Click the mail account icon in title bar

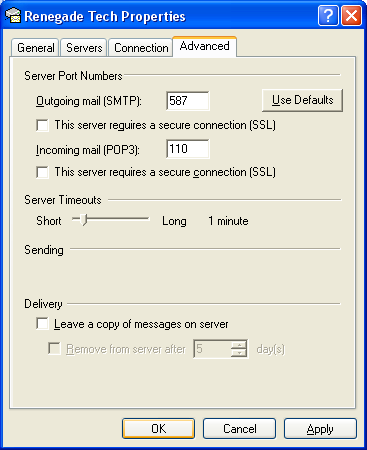pos(13,16)
